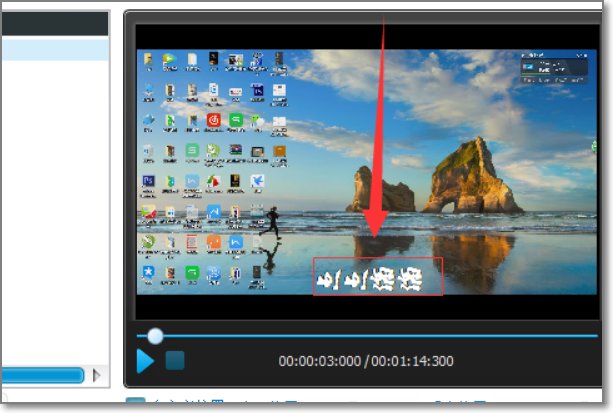Select the watermark text box outlined in red
Image resolution: width=613 pixels, height=413 pixels.
pyautogui.click(x=378, y=276)
